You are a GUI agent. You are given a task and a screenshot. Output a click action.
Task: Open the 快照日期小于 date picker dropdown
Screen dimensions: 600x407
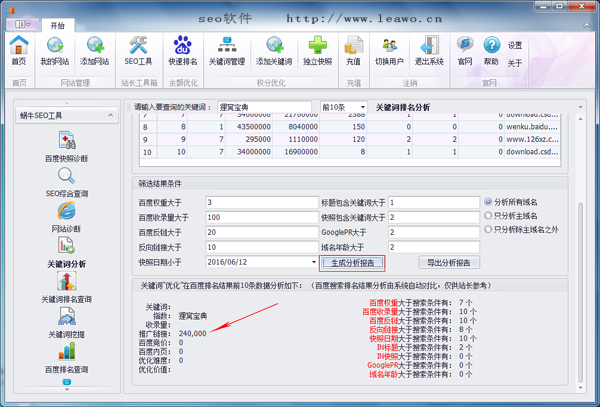pos(313,262)
